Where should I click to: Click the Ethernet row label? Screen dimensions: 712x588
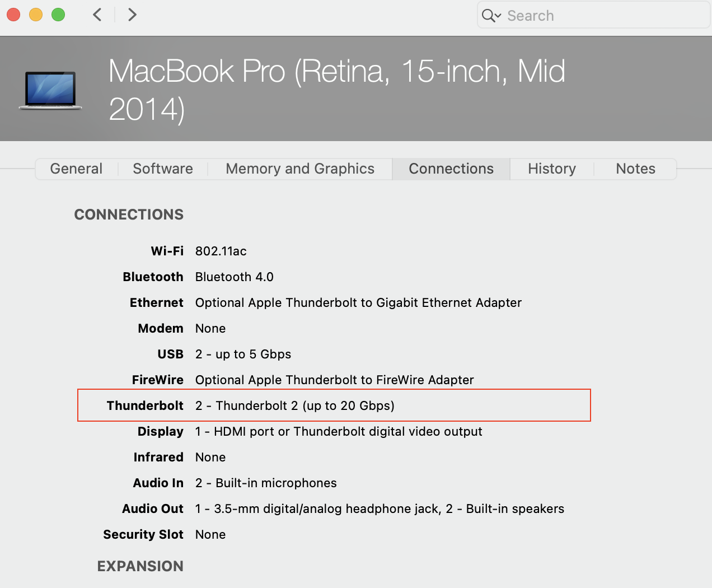[x=157, y=302]
